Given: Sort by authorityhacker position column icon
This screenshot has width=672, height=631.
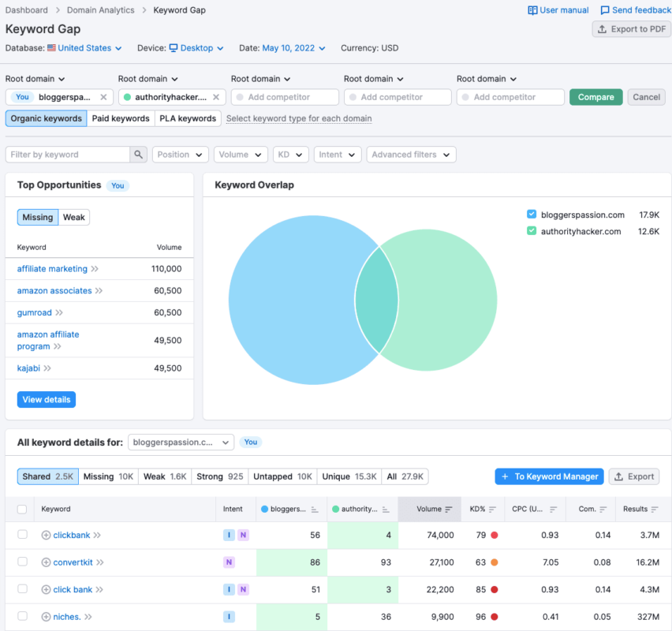Looking at the screenshot, I should (386, 510).
